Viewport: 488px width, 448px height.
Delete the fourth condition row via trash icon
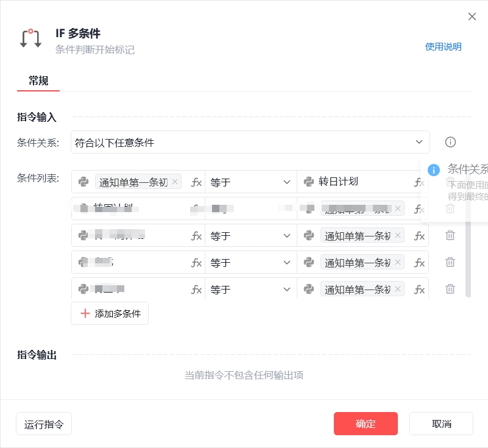(450, 262)
